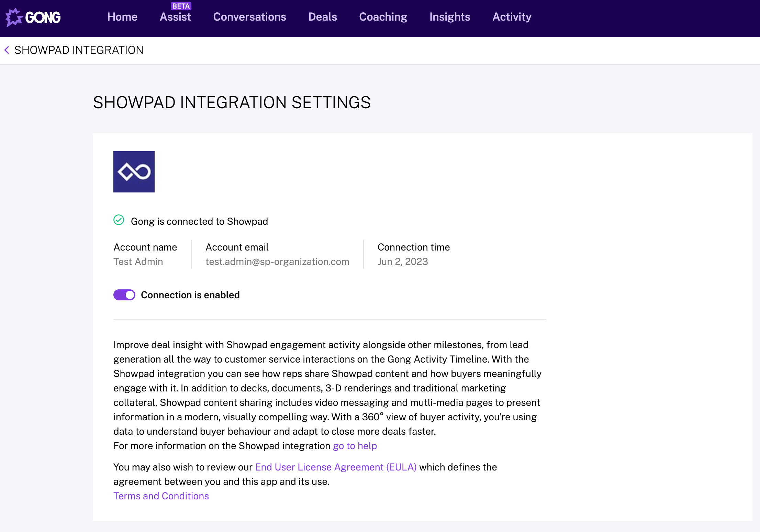Click the 'Account name' field label
Viewport: 760px width, 532px height.
click(145, 247)
